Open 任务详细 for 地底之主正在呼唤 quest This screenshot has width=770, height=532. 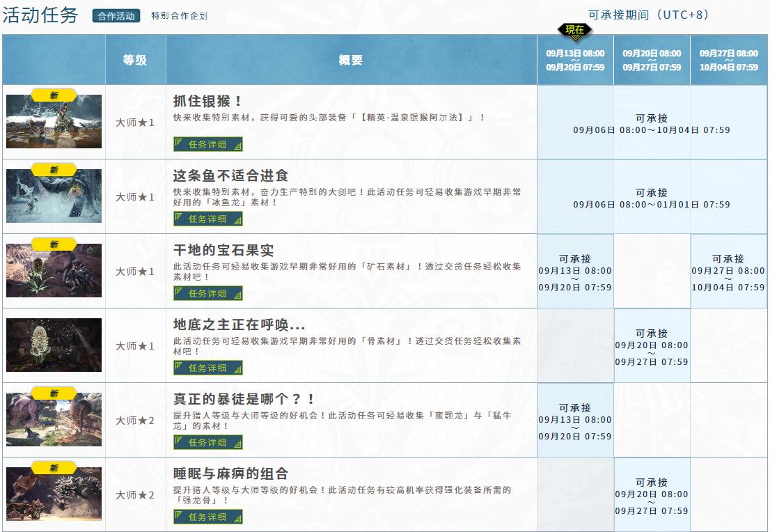208,368
